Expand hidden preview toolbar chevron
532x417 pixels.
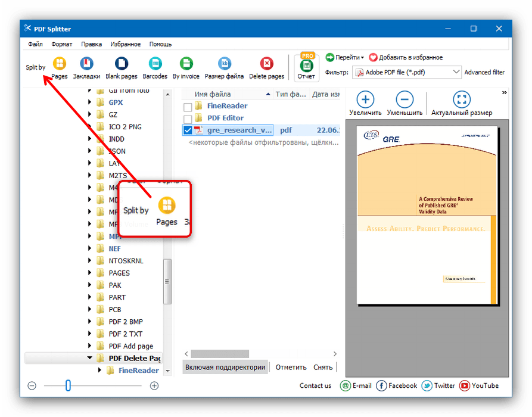coord(504,92)
